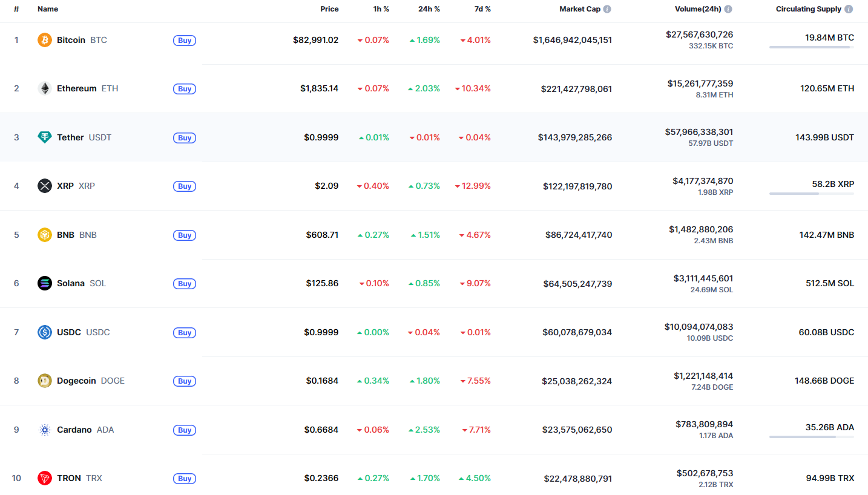
Task: Click the Tether logo icon
Action: (45, 137)
